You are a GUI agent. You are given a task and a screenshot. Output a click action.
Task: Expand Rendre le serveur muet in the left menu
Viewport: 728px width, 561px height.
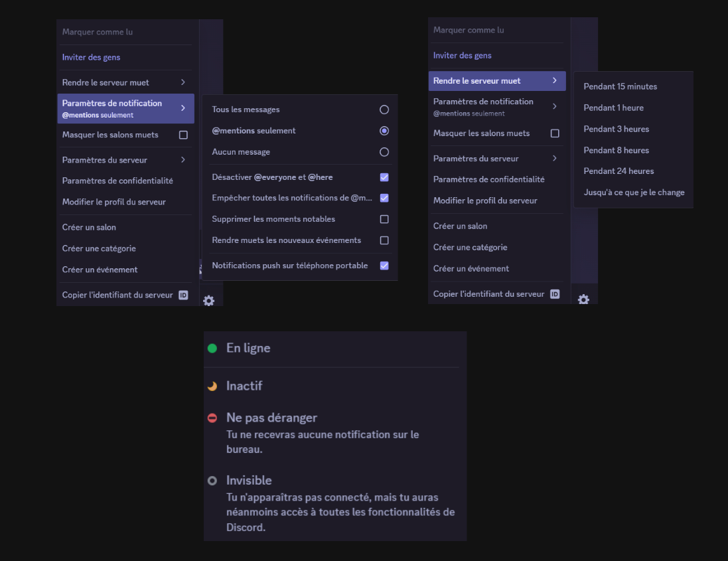point(126,82)
